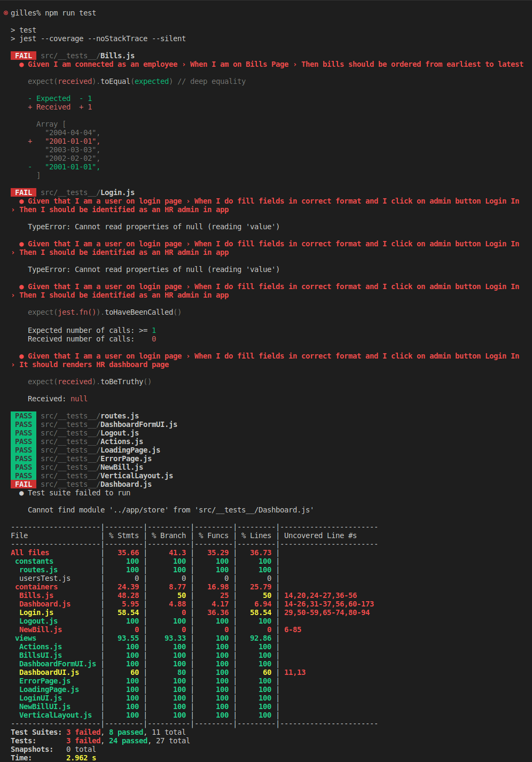Click the "containers" folder row in the coverage table
Image resolution: width=532 pixels, height=762 pixels.
[x=36, y=587]
